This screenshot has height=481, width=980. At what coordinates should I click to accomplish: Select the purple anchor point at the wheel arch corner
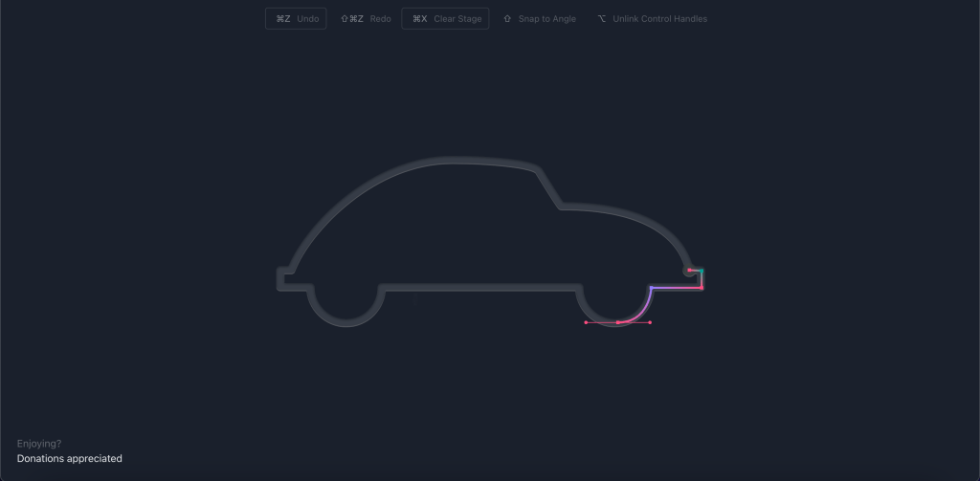pos(651,288)
